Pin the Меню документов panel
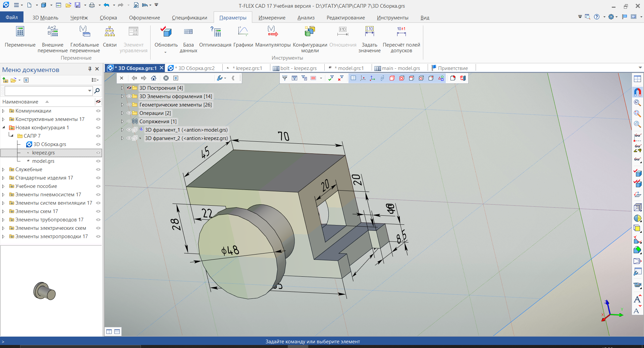Image resolution: width=644 pixels, height=348 pixels. [x=90, y=69]
